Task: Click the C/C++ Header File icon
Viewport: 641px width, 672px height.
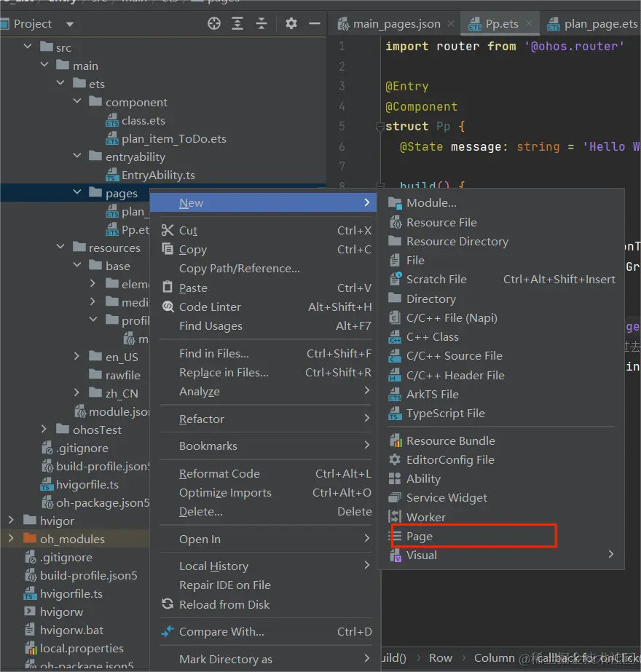Action: coord(395,375)
